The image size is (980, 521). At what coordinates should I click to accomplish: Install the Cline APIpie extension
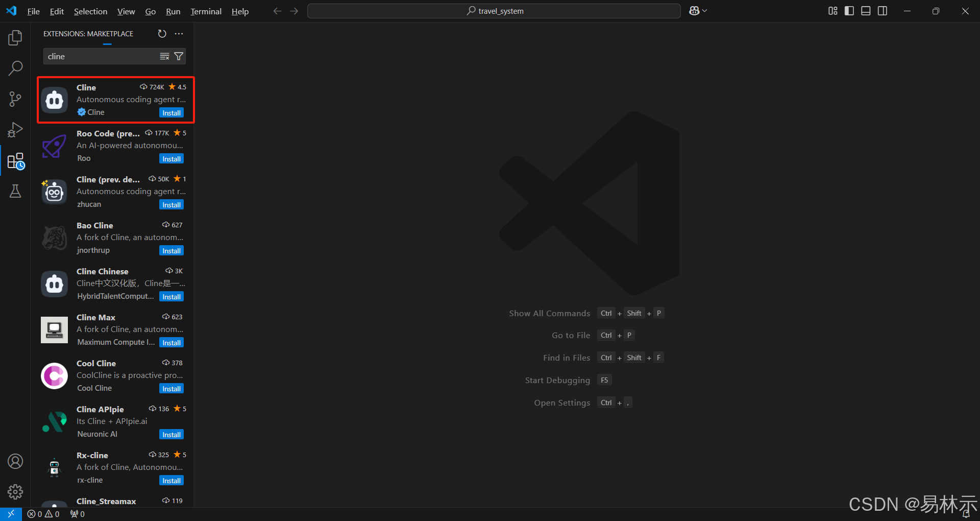171,435
